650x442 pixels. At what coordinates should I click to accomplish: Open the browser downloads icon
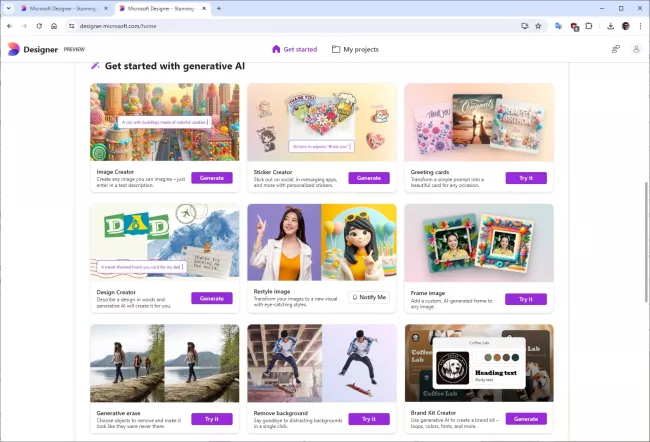tap(610, 25)
